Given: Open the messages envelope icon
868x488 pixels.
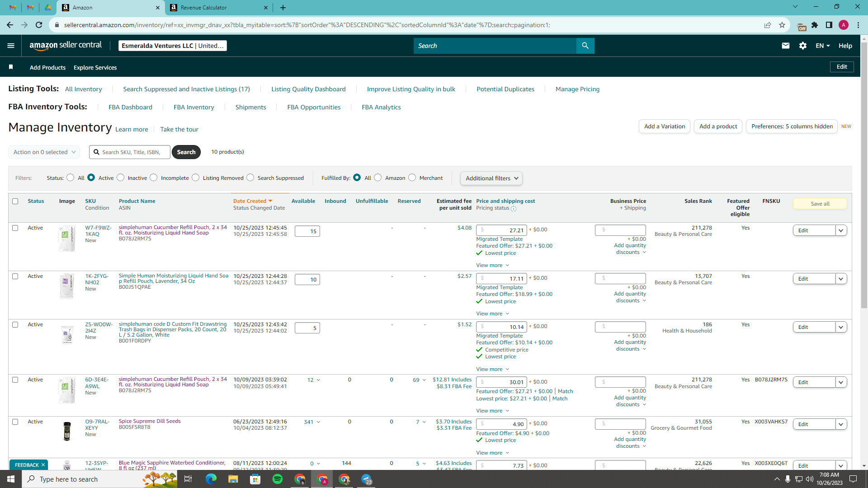Looking at the screenshot, I should (x=786, y=46).
